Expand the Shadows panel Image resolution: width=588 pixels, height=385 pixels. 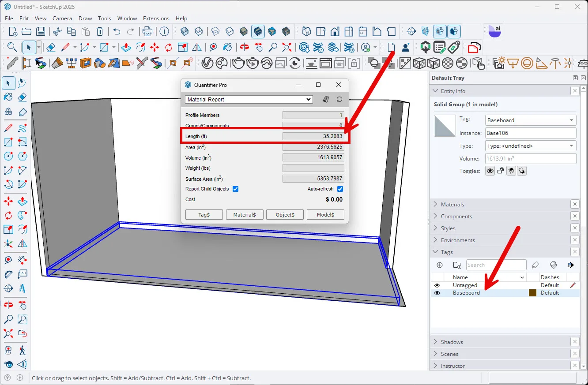point(453,341)
